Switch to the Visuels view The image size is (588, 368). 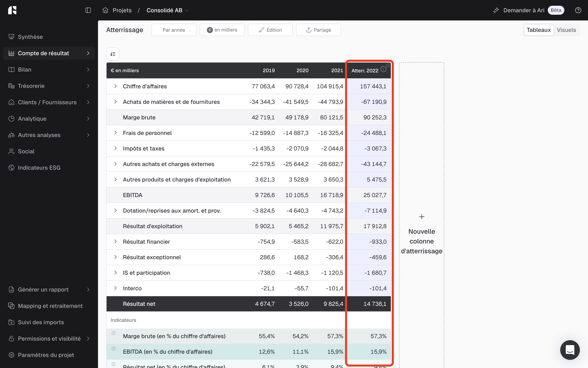coord(566,30)
